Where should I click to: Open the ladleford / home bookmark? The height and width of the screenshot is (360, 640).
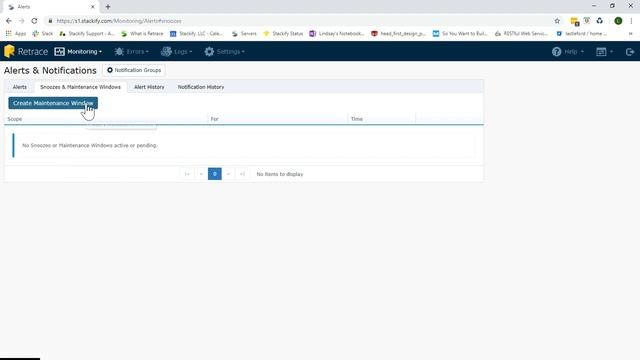(582, 33)
